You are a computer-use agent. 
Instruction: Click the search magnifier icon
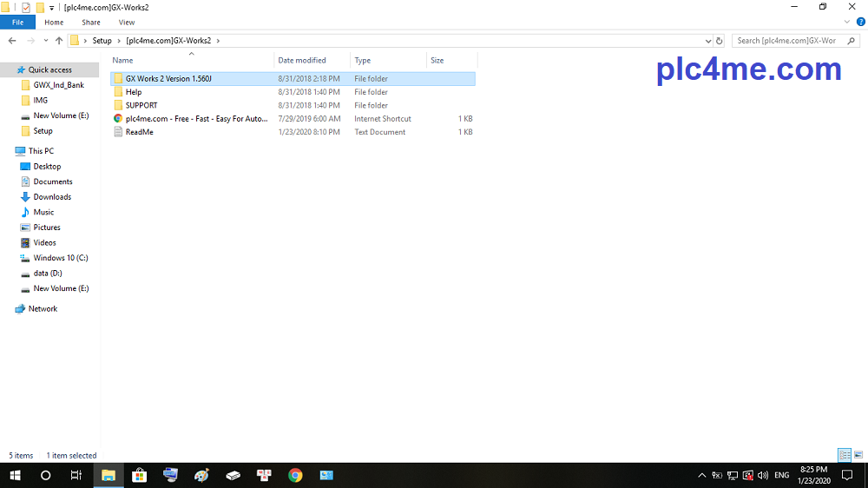(852, 41)
